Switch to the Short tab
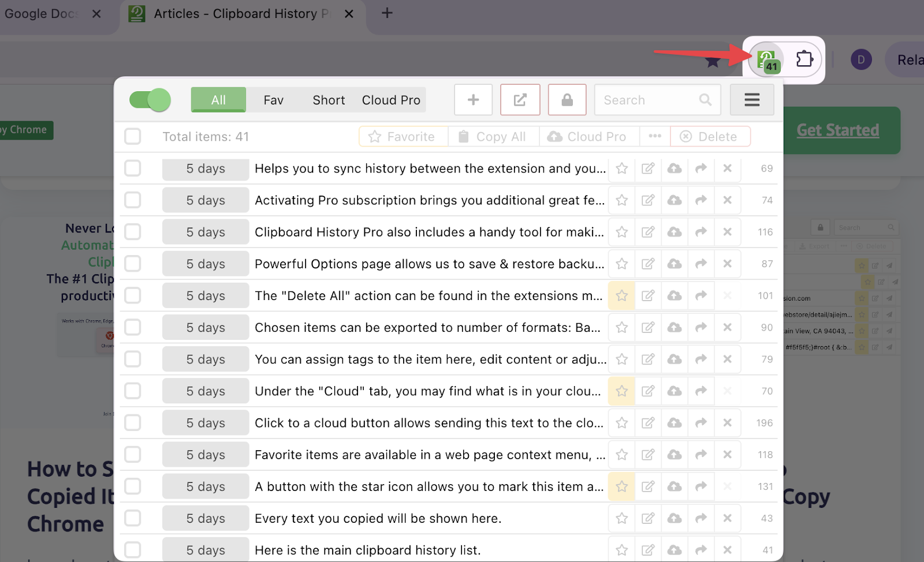This screenshot has height=562, width=924. tap(329, 100)
